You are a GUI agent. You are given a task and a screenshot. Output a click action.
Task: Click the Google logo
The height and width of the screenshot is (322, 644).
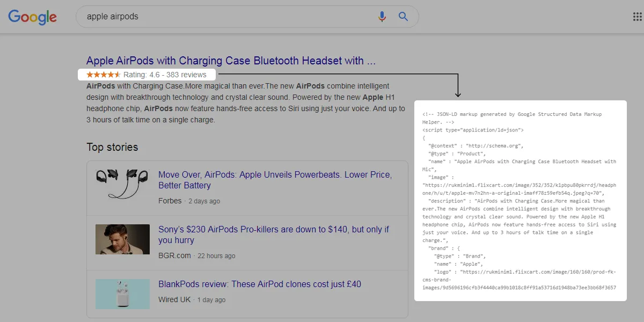pyautogui.click(x=32, y=17)
